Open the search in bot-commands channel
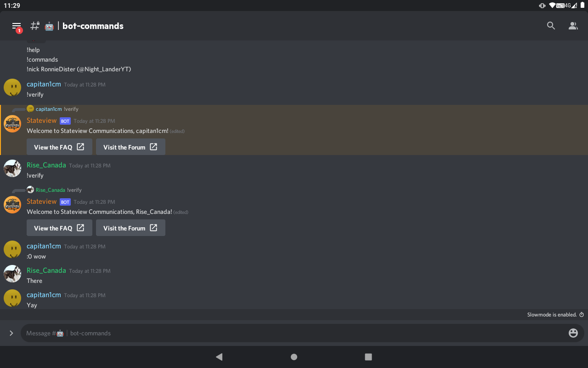Screen dimensions: 588x368 [551, 26]
